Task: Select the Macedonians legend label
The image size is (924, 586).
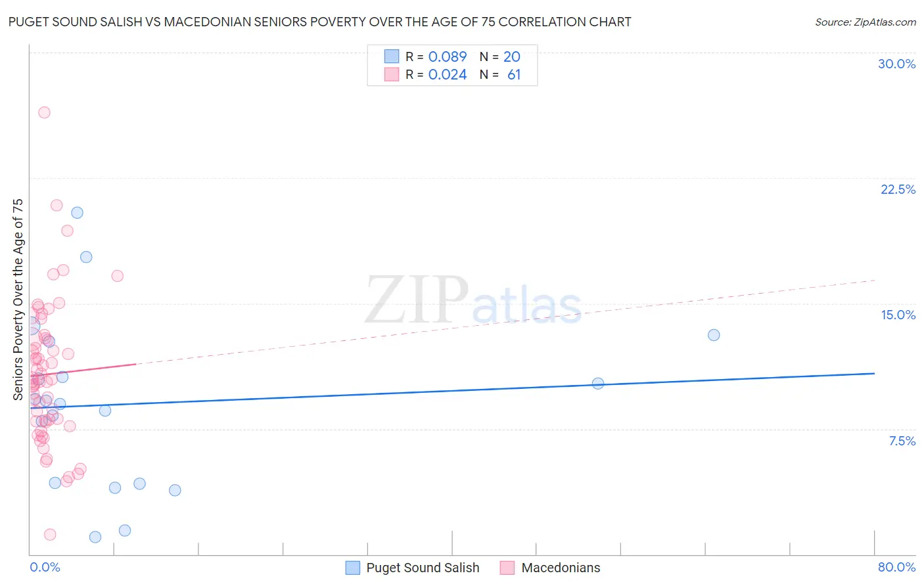Action: tap(561, 568)
